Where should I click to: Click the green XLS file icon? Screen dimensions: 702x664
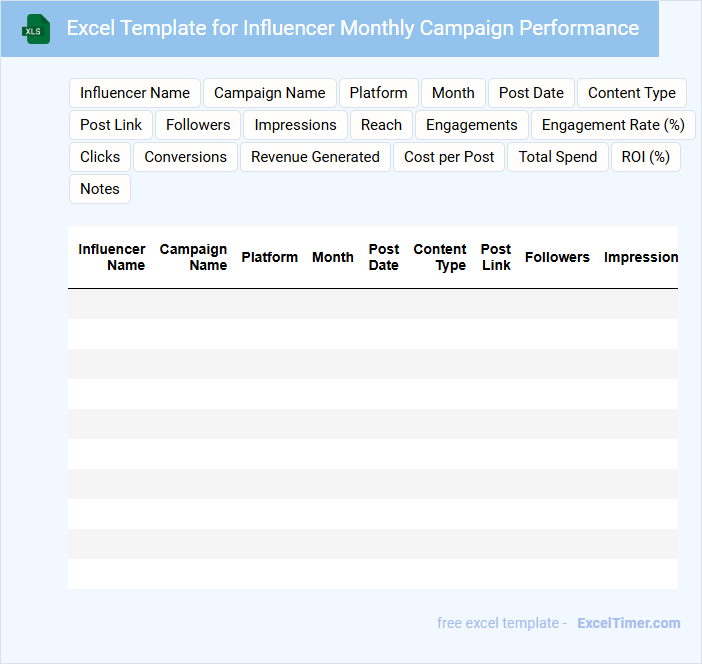coord(37,29)
